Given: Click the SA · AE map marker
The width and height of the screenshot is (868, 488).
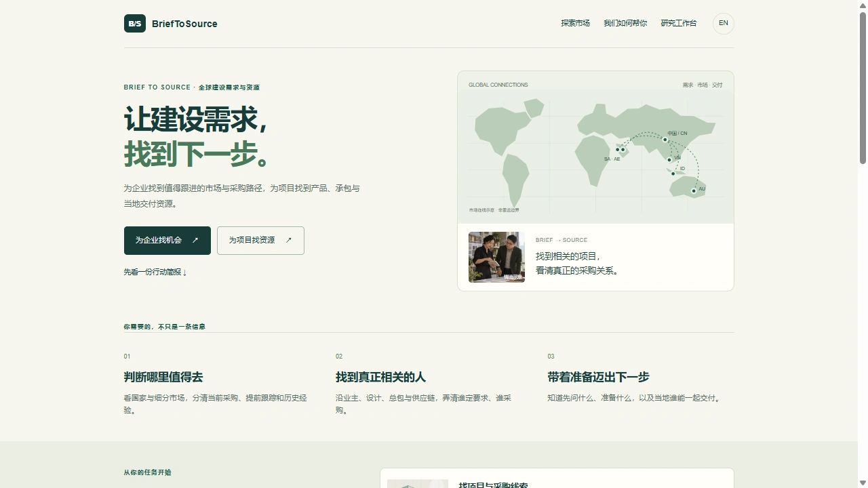Looking at the screenshot, I should (x=620, y=150).
